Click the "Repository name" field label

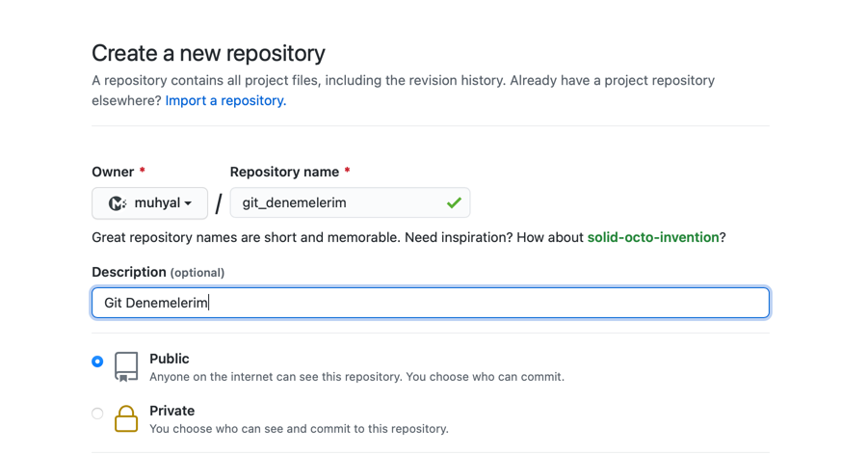[284, 172]
